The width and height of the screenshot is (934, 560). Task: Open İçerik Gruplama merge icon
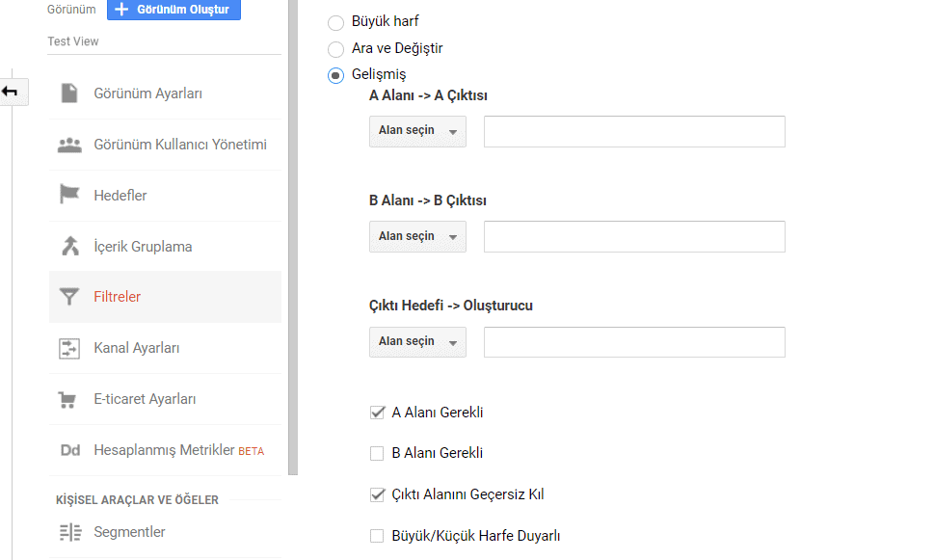point(70,246)
